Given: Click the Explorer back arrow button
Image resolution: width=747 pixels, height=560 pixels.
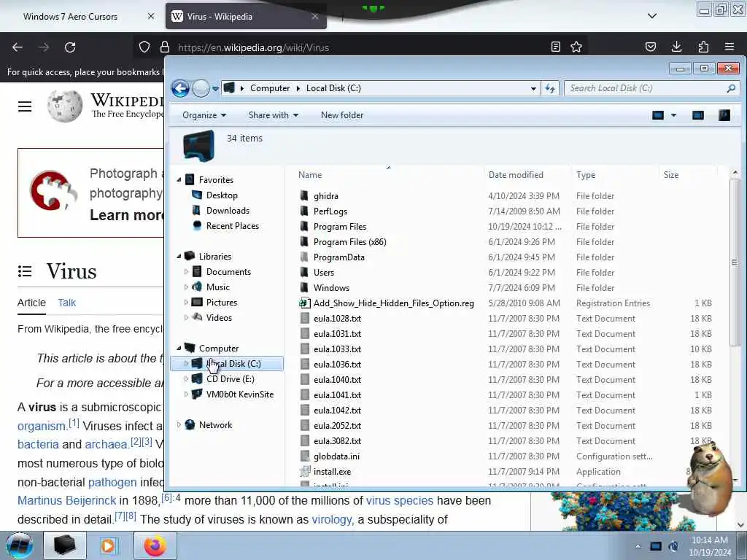Looking at the screenshot, I should tap(181, 88).
